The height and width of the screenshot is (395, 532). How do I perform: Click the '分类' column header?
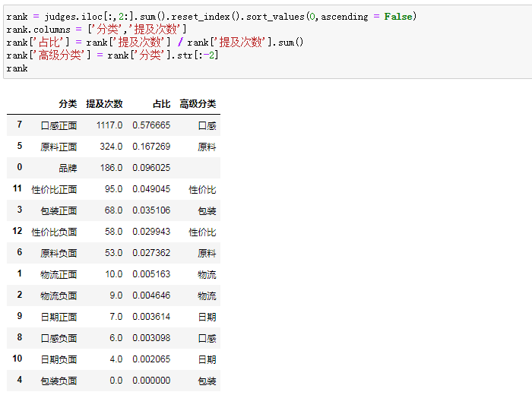click(x=68, y=104)
